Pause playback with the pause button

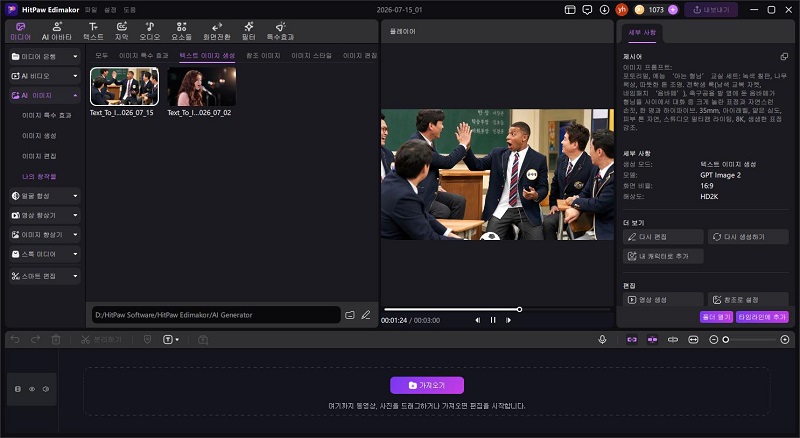point(493,320)
